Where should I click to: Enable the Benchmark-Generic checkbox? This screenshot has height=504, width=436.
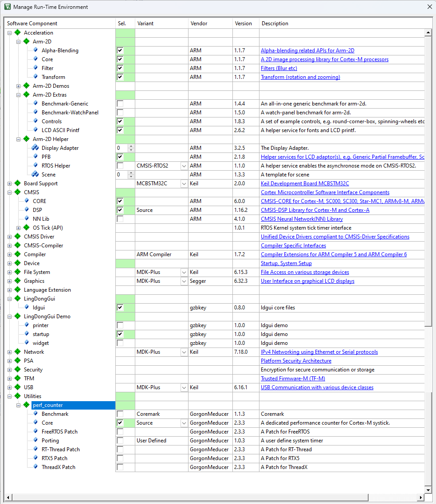[x=120, y=103]
